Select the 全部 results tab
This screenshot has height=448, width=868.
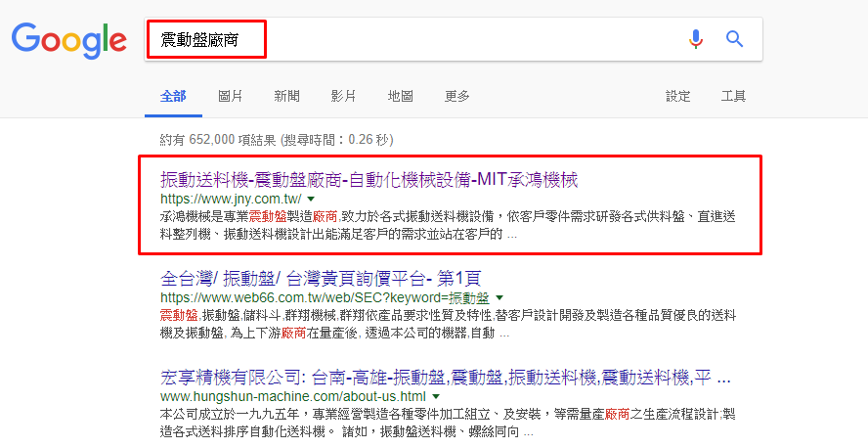(x=173, y=97)
